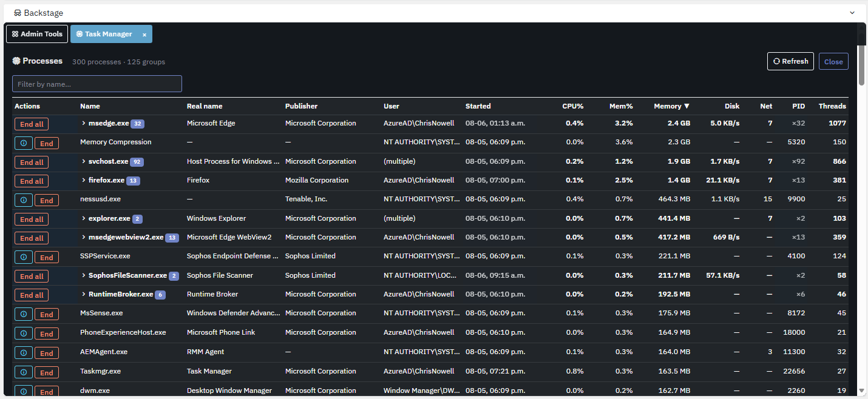Screen dimensions: 868x399
Task: Click info icon for dwm.exe row
Action: pyautogui.click(x=23, y=392)
